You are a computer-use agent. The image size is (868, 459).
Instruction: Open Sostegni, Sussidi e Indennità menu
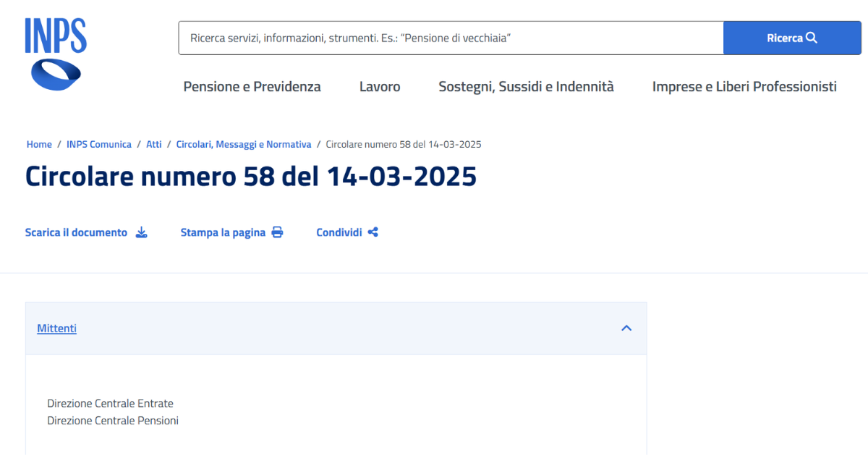(x=526, y=87)
